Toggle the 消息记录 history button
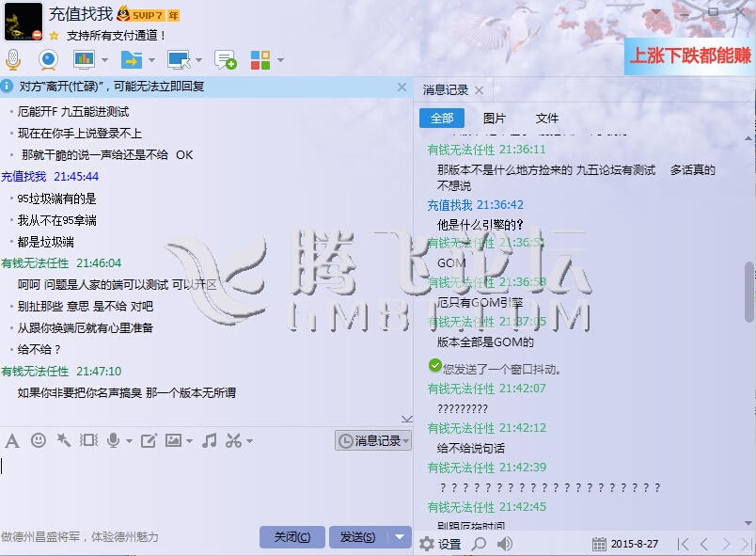 coord(373,440)
